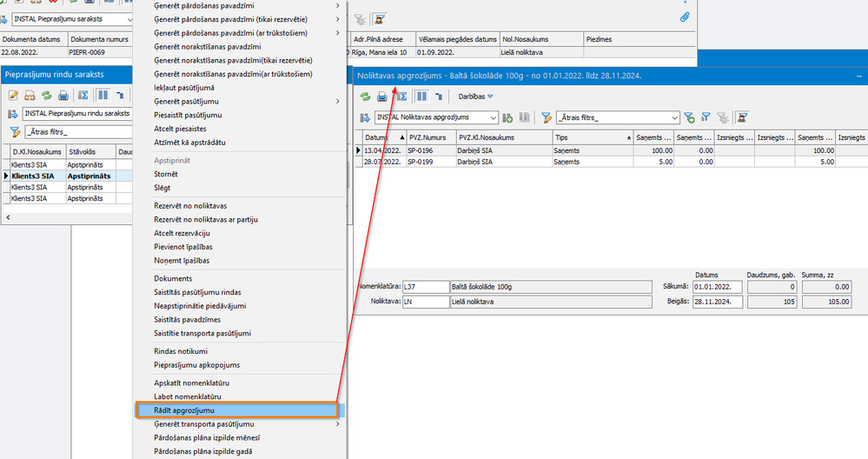Click tree structure icon in Noliktavas apgrozījums toolbar

point(439,96)
